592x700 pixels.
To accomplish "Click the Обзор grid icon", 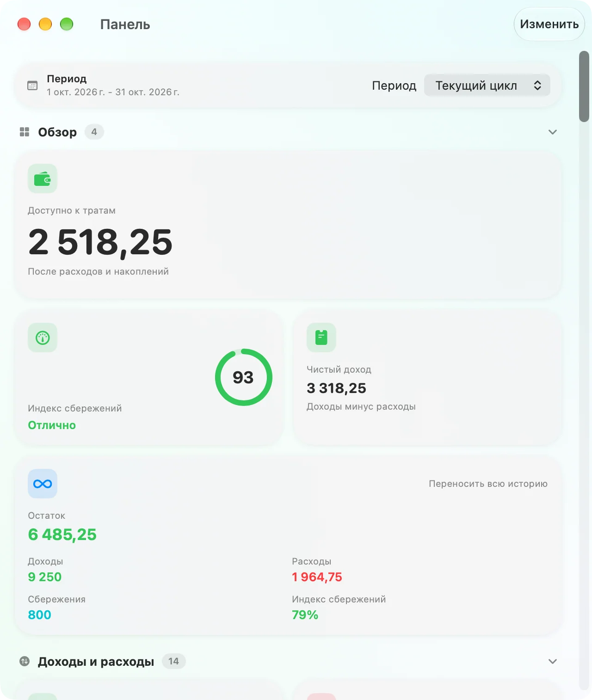I will coord(25,132).
